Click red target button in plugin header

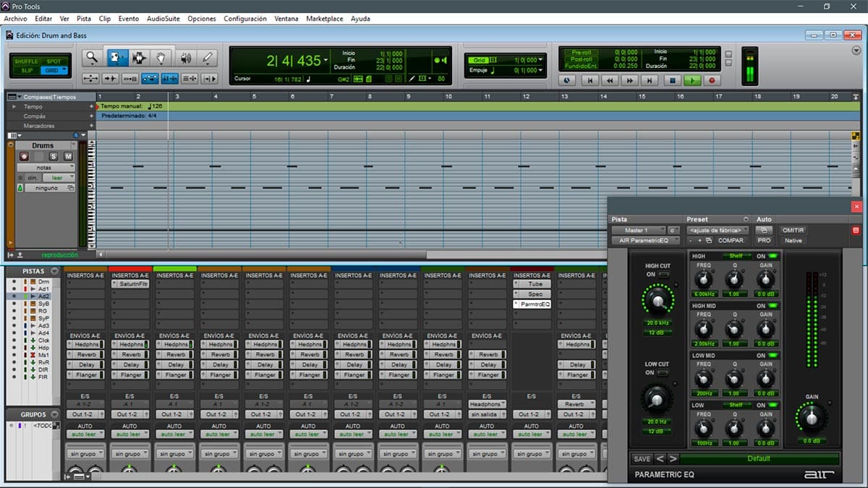pyautogui.click(x=855, y=230)
